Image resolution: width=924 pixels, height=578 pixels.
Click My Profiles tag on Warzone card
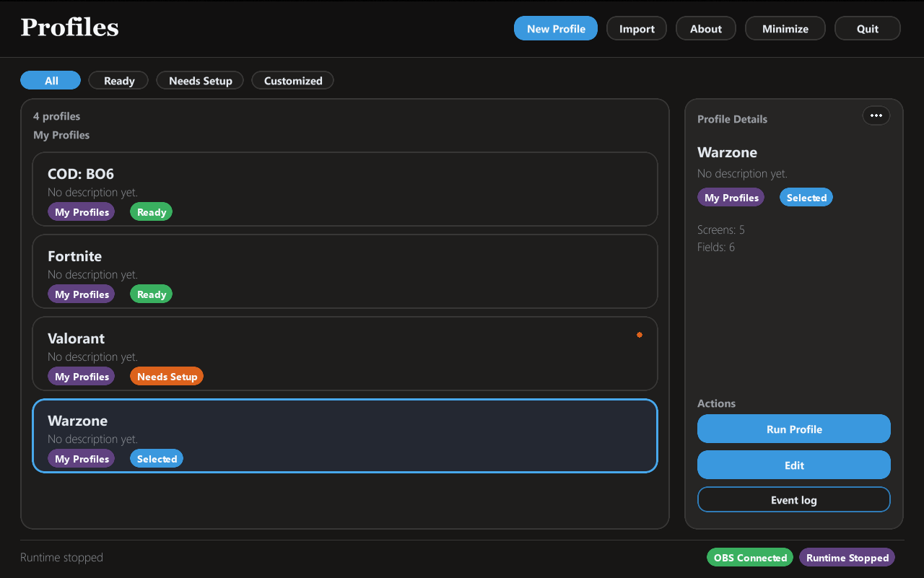click(x=82, y=458)
